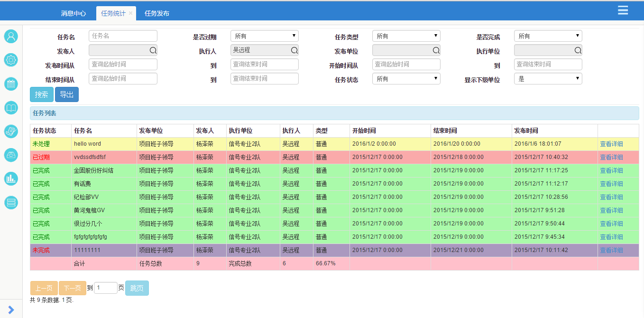
Task: Switch to the 任务发布 tab
Action: click(x=157, y=13)
